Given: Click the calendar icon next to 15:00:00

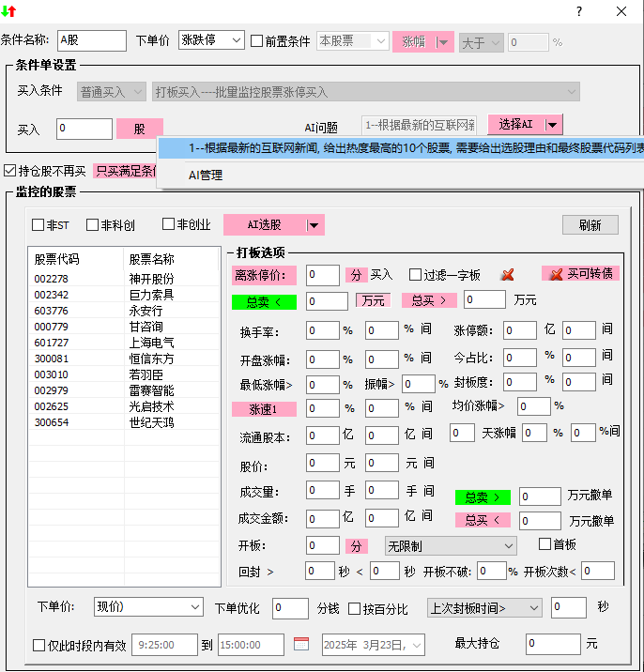Looking at the screenshot, I should tap(301, 644).
